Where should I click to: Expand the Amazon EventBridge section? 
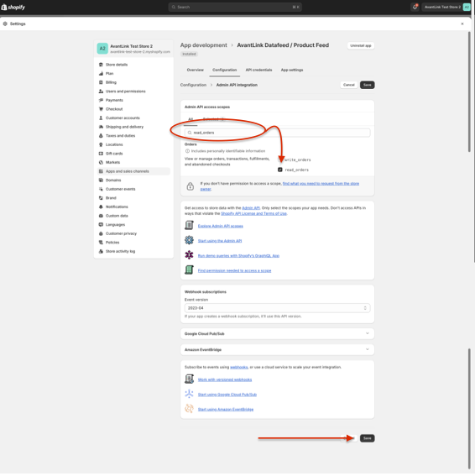277,350
